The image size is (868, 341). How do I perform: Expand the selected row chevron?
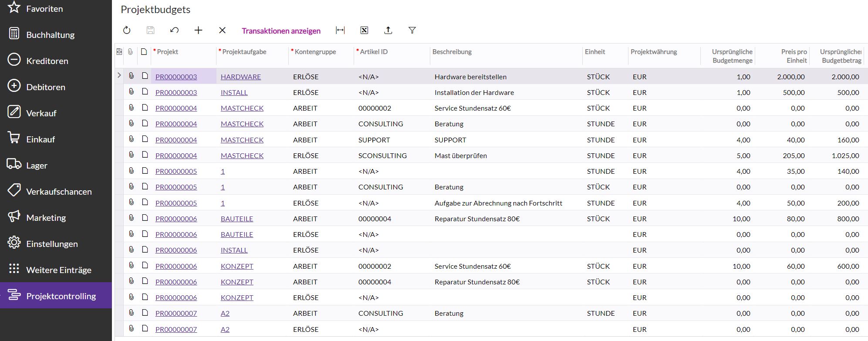point(119,76)
